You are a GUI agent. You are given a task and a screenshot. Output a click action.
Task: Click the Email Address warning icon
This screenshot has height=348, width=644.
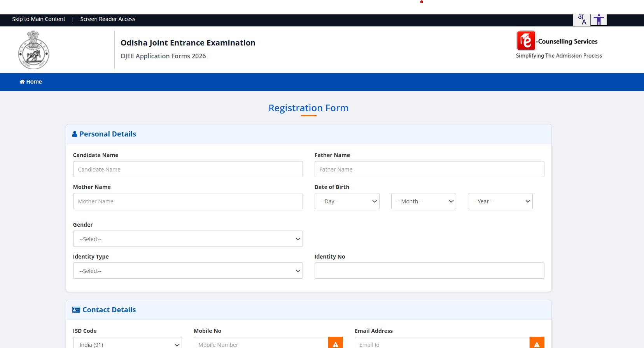[x=537, y=343]
